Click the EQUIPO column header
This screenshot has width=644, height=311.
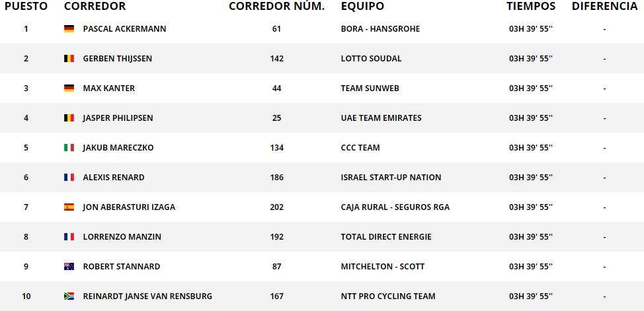pyautogui.click(x=362, y=6)
